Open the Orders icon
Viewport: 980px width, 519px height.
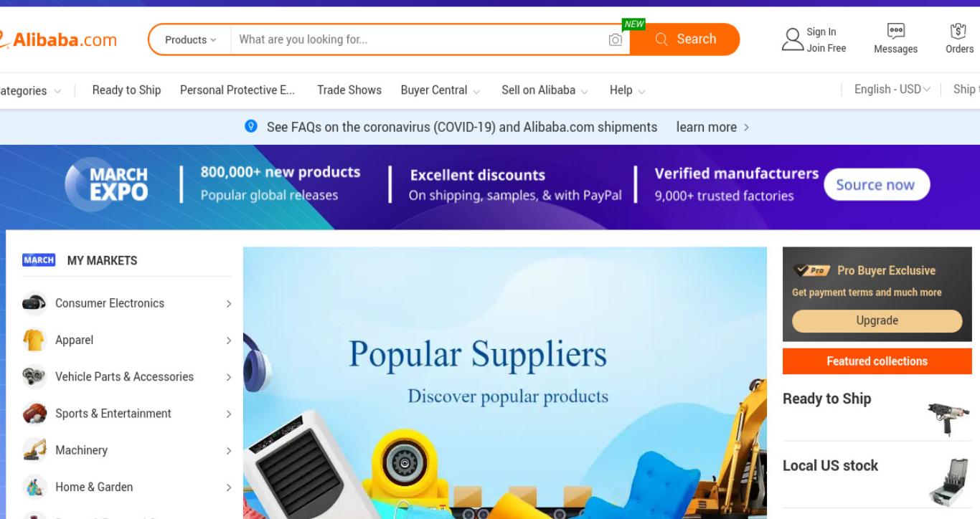click(958, 32)
